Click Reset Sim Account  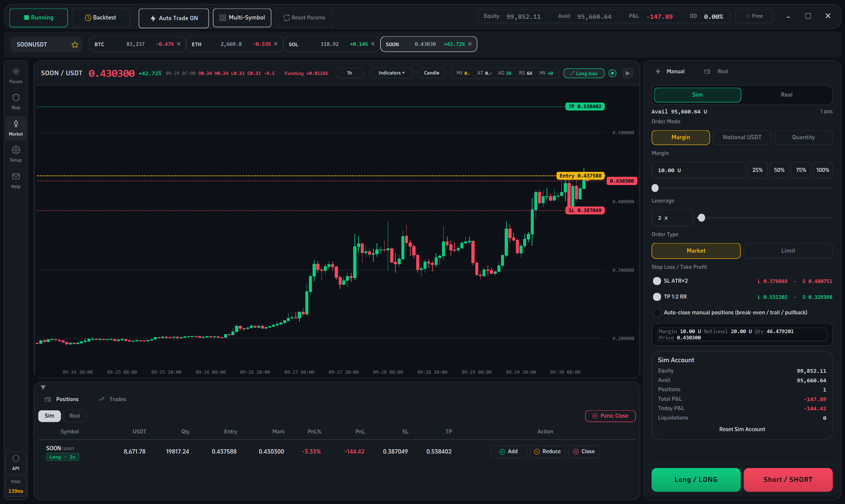[x=742, y=429]
